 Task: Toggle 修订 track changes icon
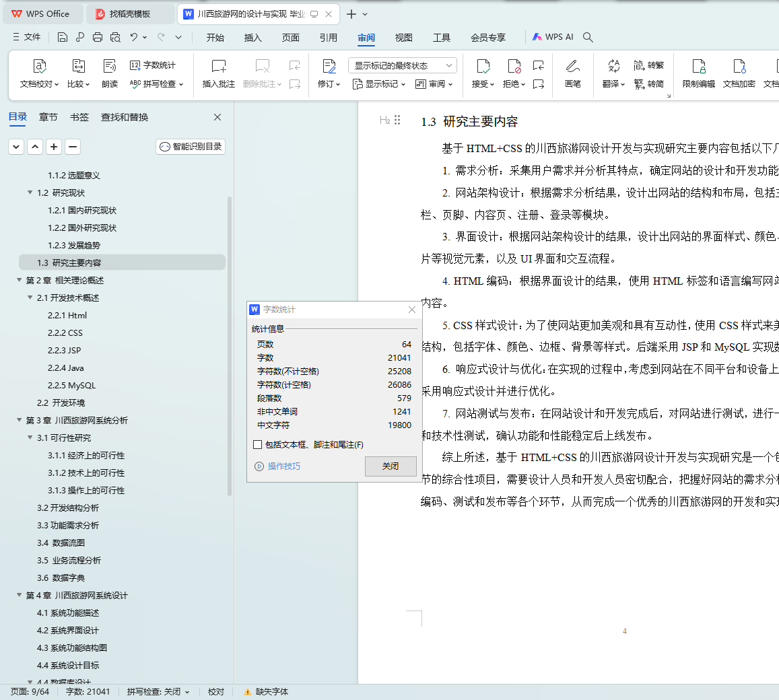coord(329,66)
